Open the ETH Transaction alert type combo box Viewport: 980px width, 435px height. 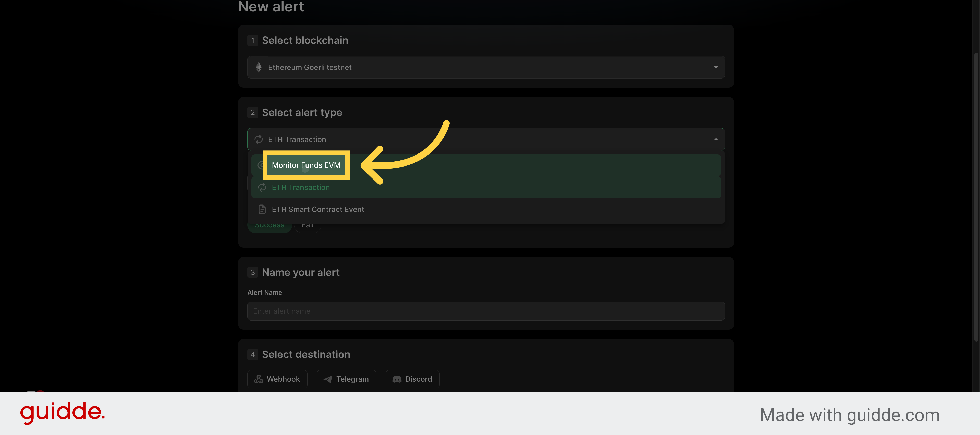click(486, 139)
